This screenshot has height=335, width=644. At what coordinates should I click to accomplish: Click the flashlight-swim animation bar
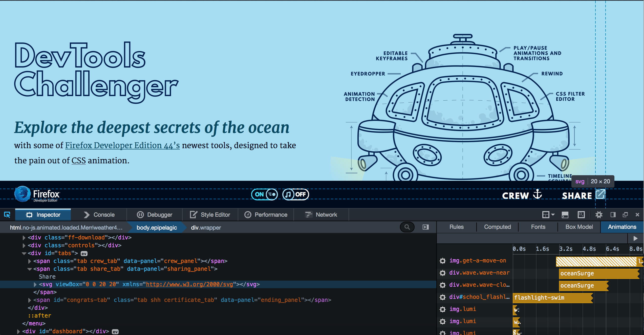552,298
